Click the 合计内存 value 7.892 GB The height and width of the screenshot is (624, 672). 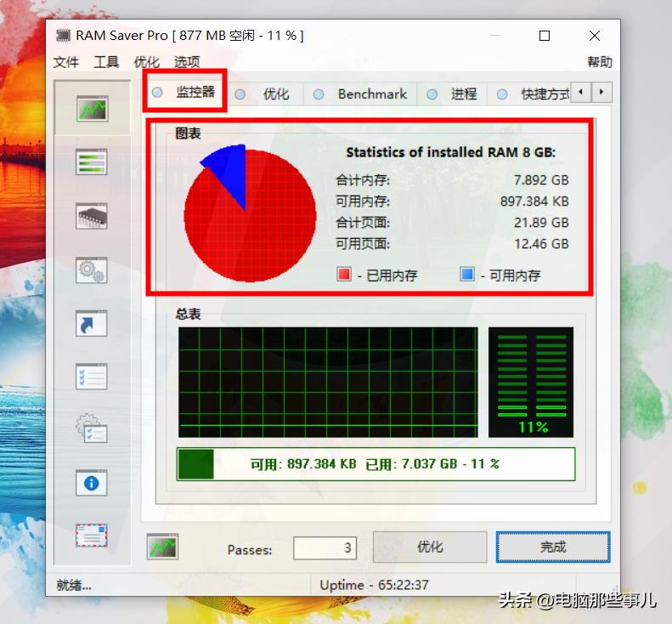(x=541, y=179)
